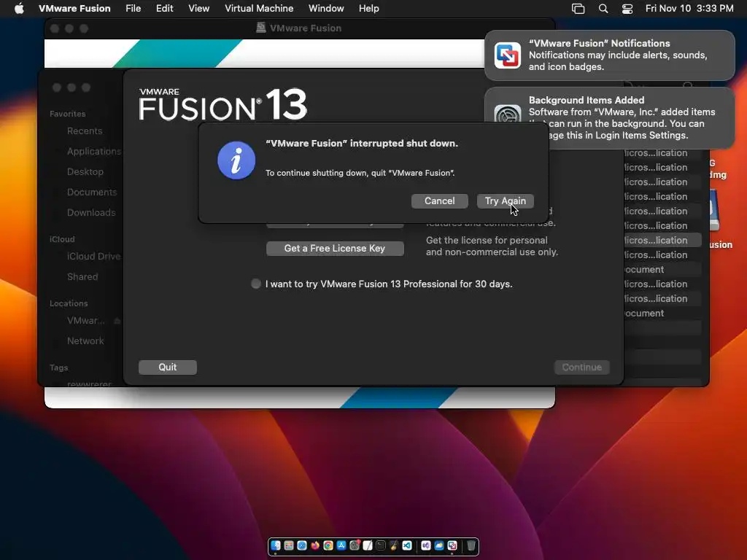
Task: Launch Google Chrome from the Dock
Action: [x=328, y=545]
